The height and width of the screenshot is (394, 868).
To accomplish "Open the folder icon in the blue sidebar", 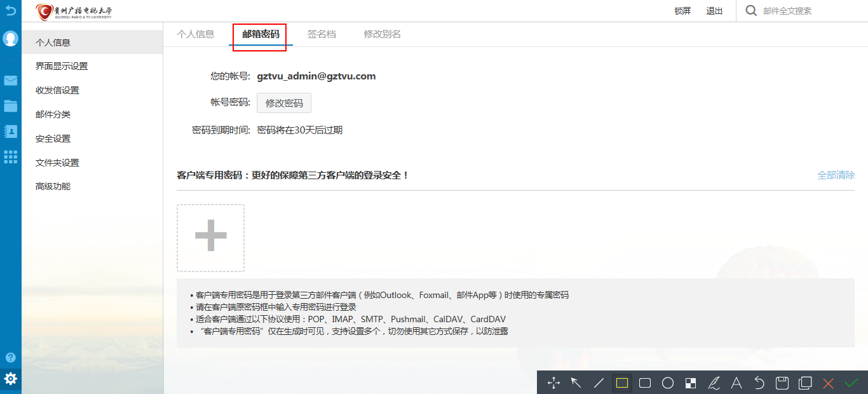I will [10, 105].
